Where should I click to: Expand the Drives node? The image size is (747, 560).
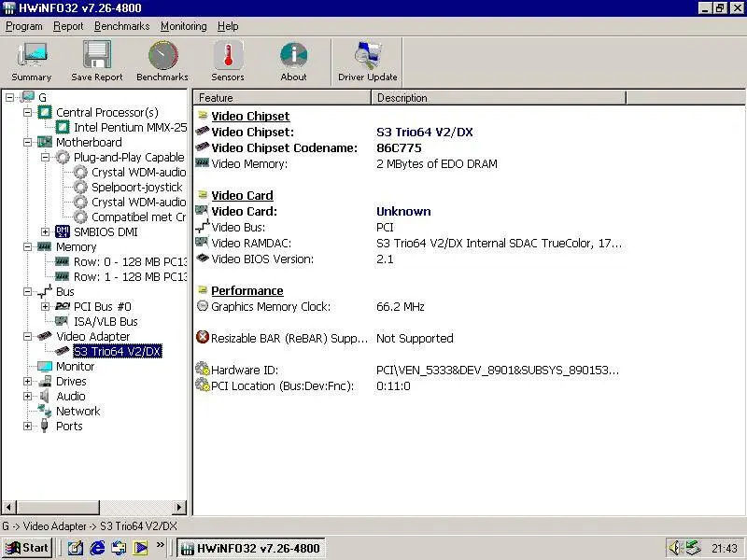(x=28, y=381)
